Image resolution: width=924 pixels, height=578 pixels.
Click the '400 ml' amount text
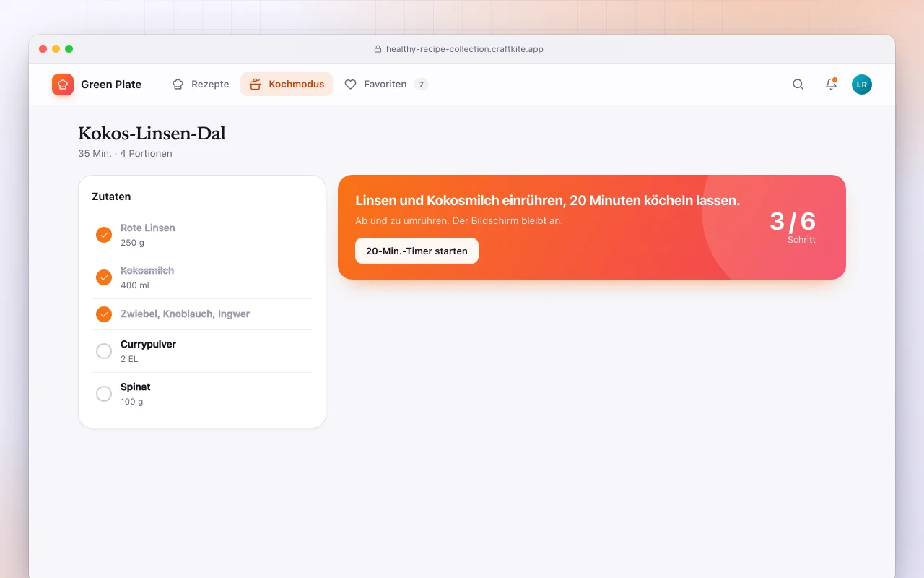point(135,285)
